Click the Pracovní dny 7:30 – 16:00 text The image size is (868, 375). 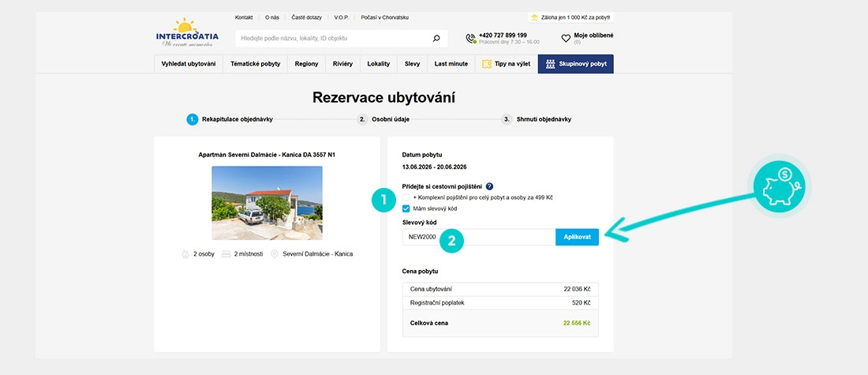click(x=509, y=42)
